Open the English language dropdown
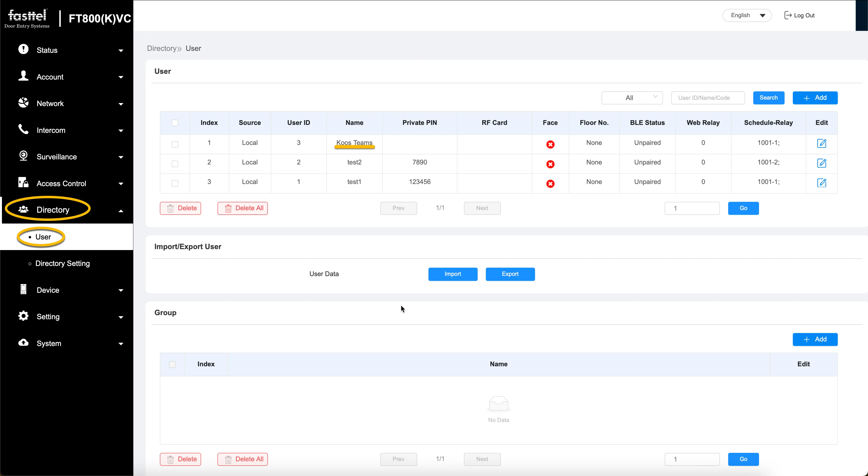This screenshot has height=476, width=868. (x=747, y=15)
